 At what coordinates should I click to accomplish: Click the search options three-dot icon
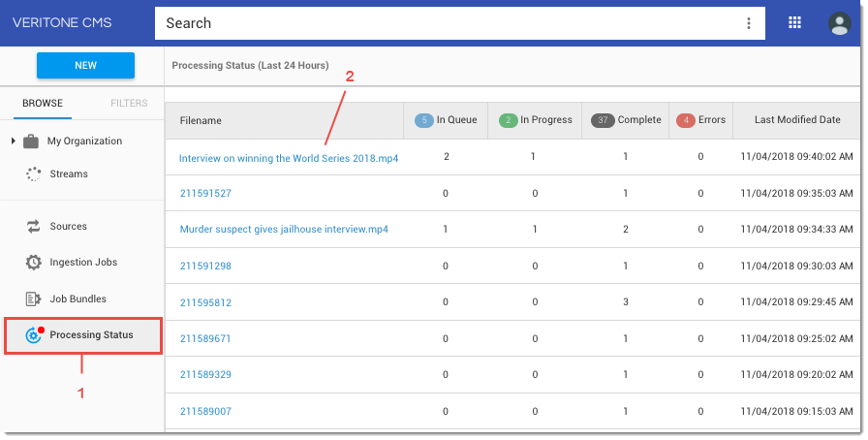(748, 23)
